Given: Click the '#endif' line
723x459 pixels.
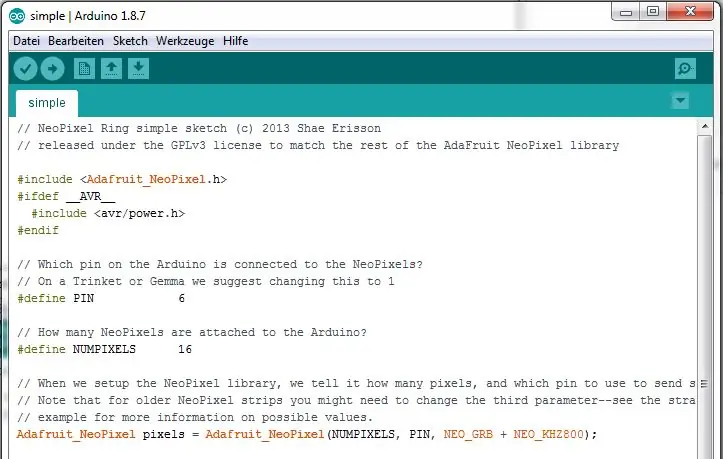Looking at the screenshot, I should pos(38,230).
